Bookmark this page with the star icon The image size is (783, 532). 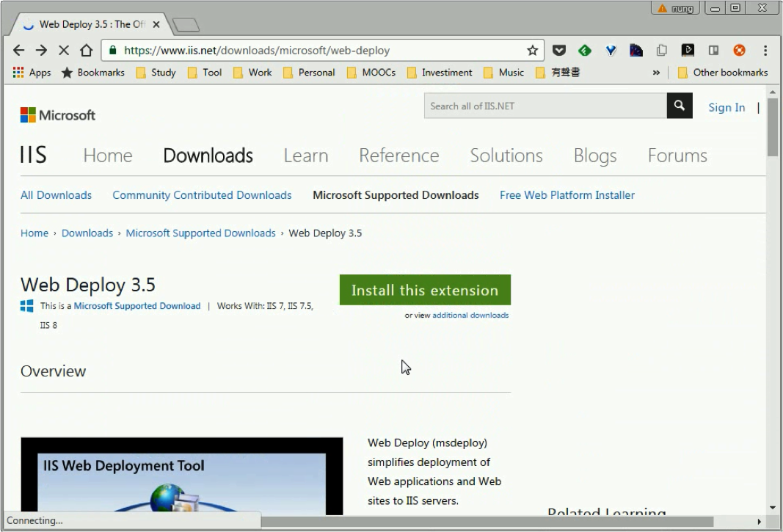532,51
